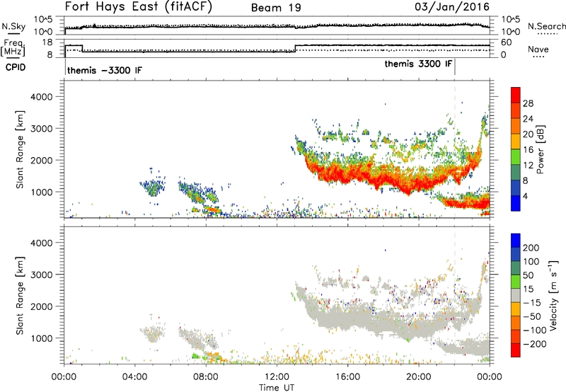Click the 'themis 3300 IF' text
Screen dimensions: 566x392
(418, 64)
